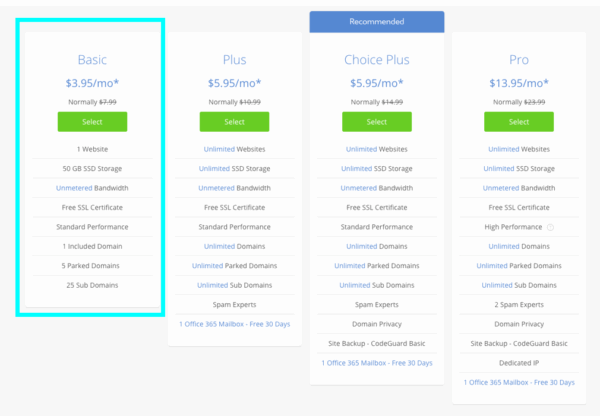Click '2 Spam Experts' feature
The height and width of the screenshot is (416, 600).
(x=519, y=305)
